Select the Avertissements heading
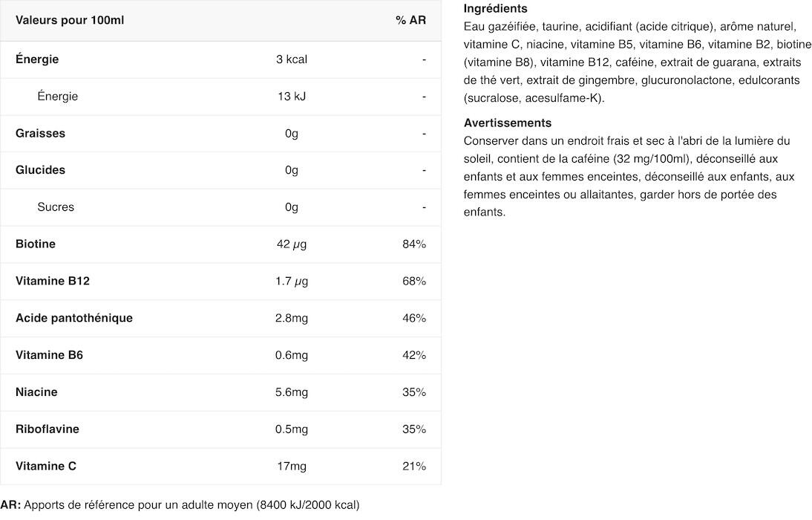The width and height of the screenshot is (812, 520). pyautogui.click(x=508, y=123)
